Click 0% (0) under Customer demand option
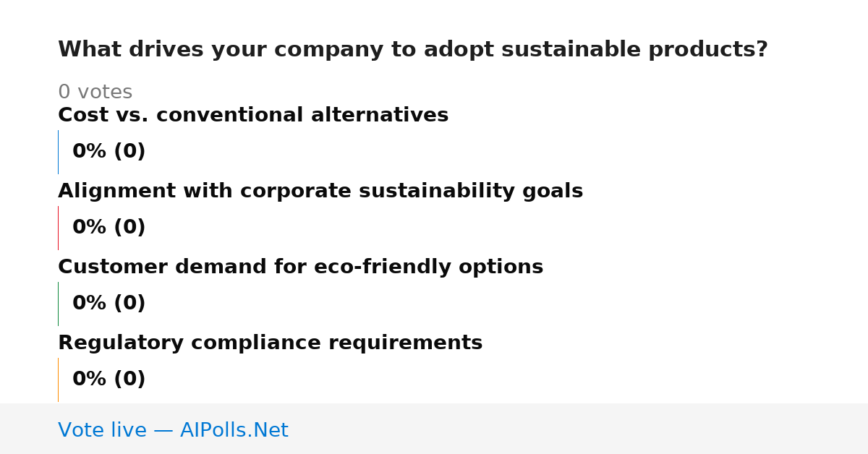 [x=109, y=304]
